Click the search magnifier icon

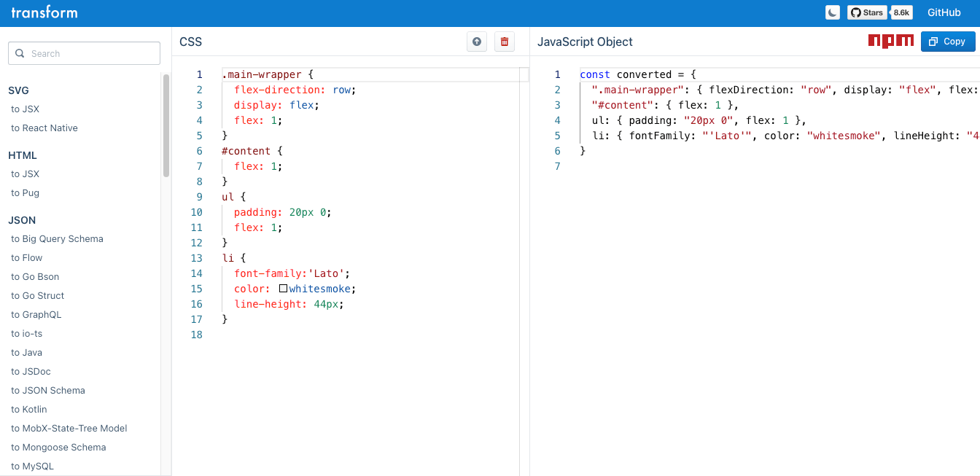(20, 53)
